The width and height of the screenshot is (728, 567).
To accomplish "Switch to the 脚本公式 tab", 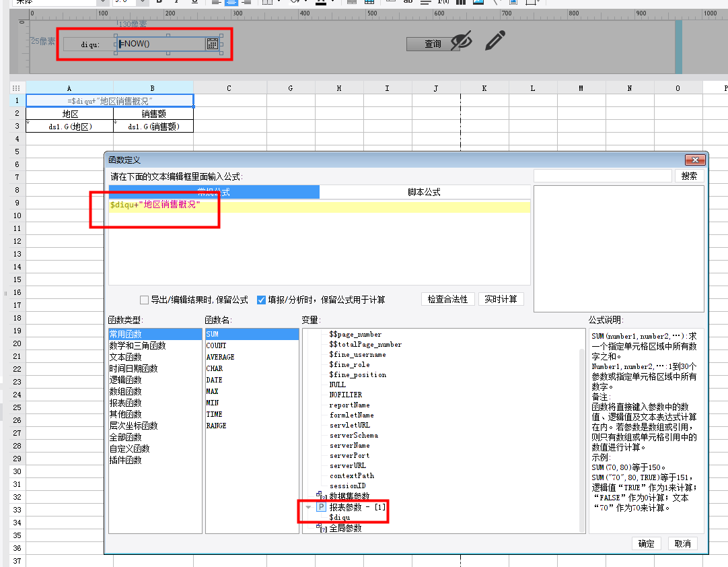I will (x=424, y=192).
